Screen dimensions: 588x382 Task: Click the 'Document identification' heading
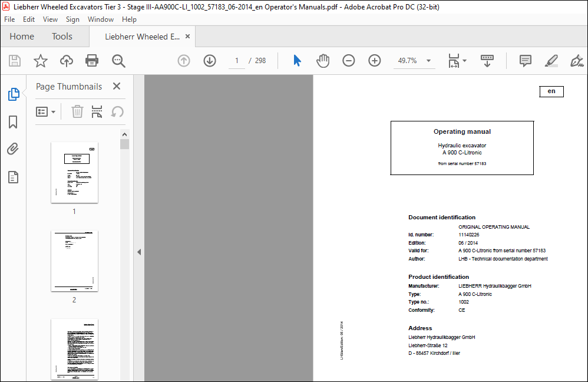click(442, 218)
